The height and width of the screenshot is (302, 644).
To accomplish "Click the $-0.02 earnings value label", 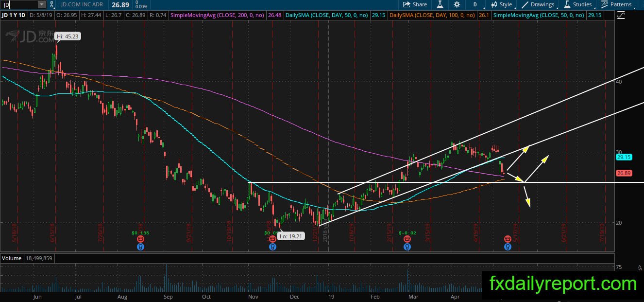I will 407,233.
